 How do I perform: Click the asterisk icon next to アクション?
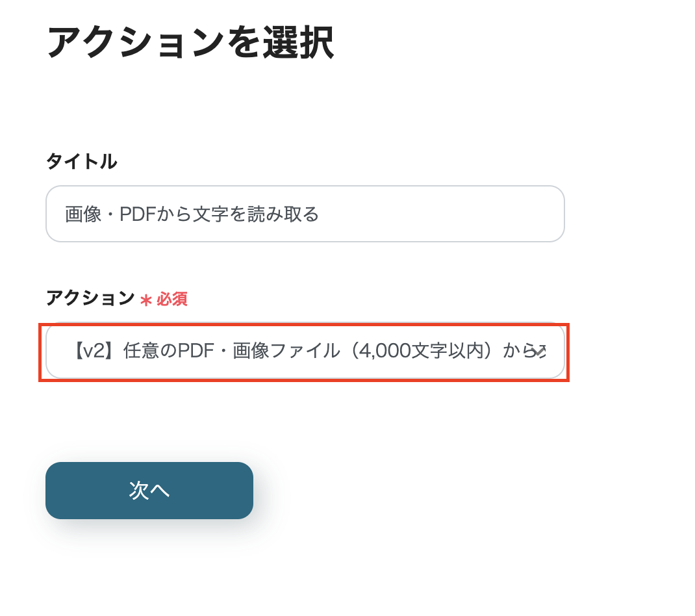click(x=145, y=300)
